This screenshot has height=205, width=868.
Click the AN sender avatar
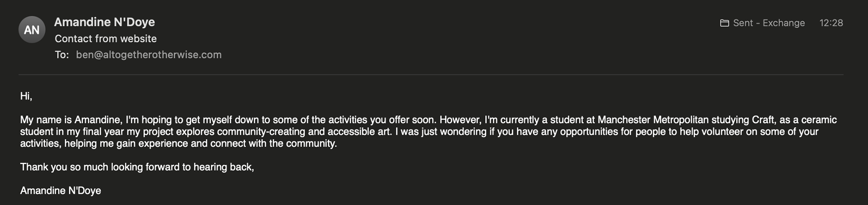[x=32, y=29]
